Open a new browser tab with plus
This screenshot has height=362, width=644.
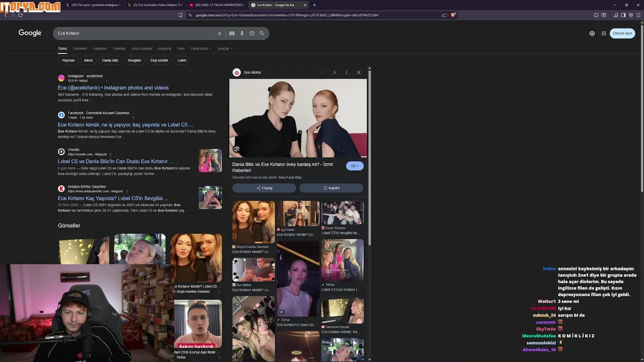(x=314, y=5)
